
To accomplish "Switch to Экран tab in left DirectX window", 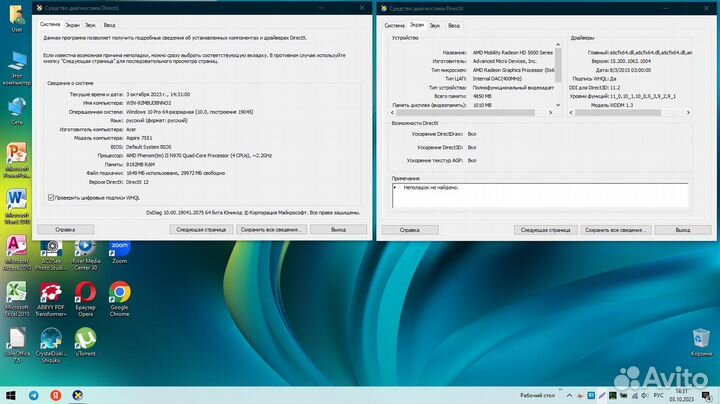I will coord(71,23).
